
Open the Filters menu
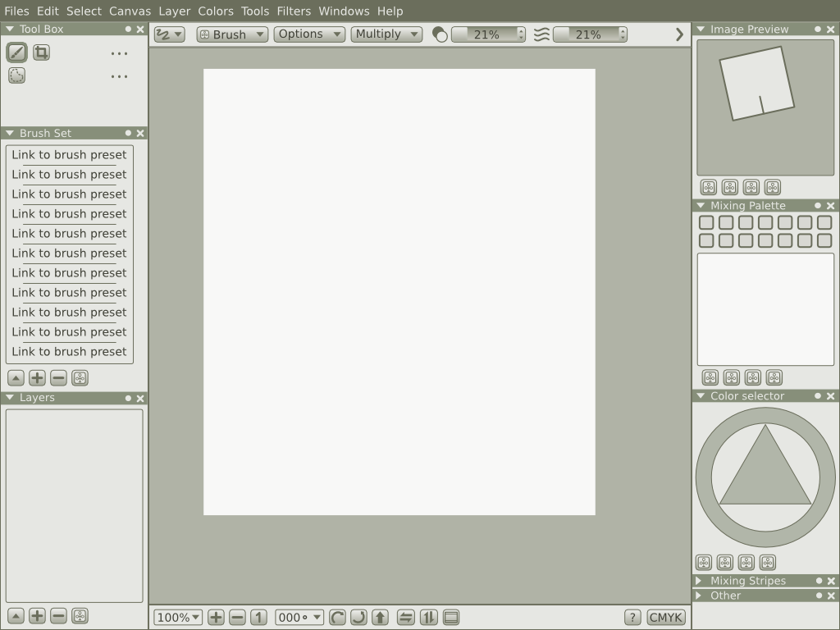coord(294,11)
